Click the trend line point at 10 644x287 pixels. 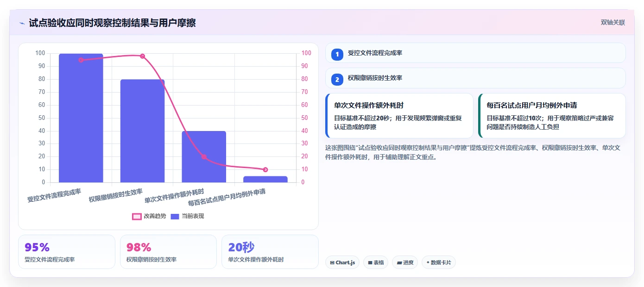point(265,169)
